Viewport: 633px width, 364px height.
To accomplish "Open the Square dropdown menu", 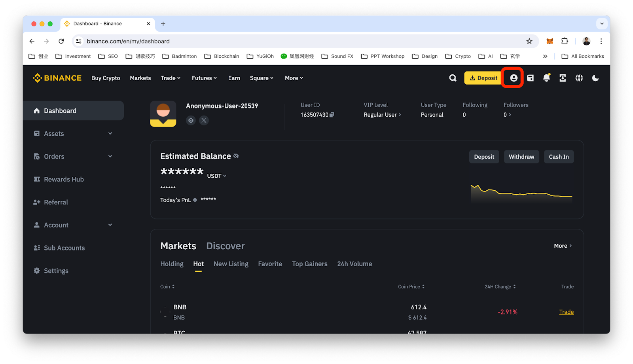I will coord(262,78).
